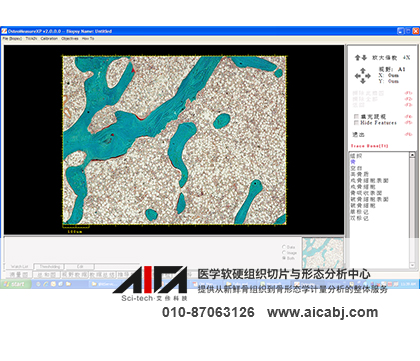Click the overview thumbnail of the bone section
The height and width of the screenshot is (361, 420).
[x=323, y=252]
